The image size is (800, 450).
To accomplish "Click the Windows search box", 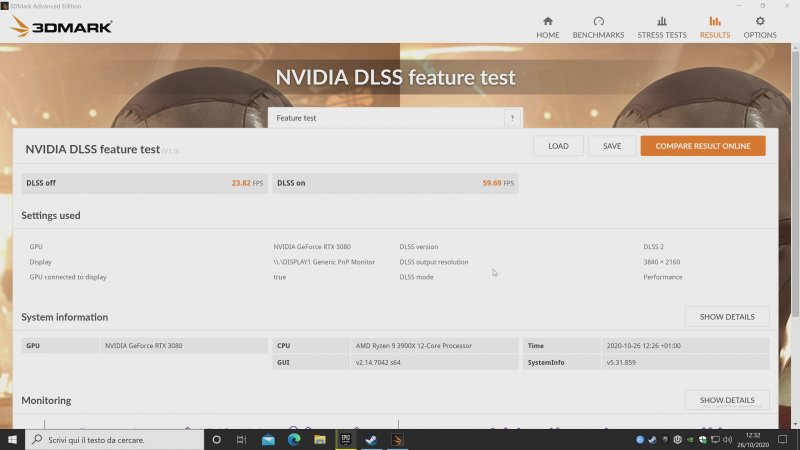I will click(x=114, y=439).
